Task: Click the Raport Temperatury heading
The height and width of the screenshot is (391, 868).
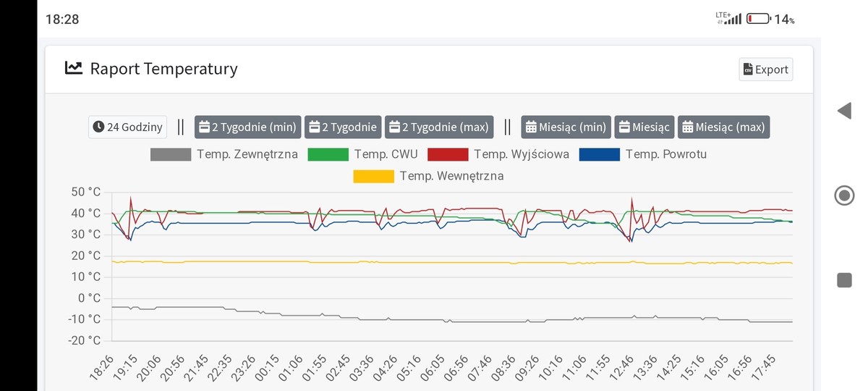Action: 163,69
